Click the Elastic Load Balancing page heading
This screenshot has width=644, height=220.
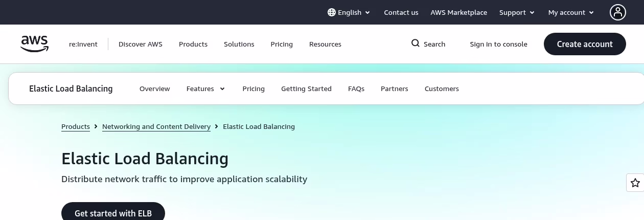pos(145,159)
